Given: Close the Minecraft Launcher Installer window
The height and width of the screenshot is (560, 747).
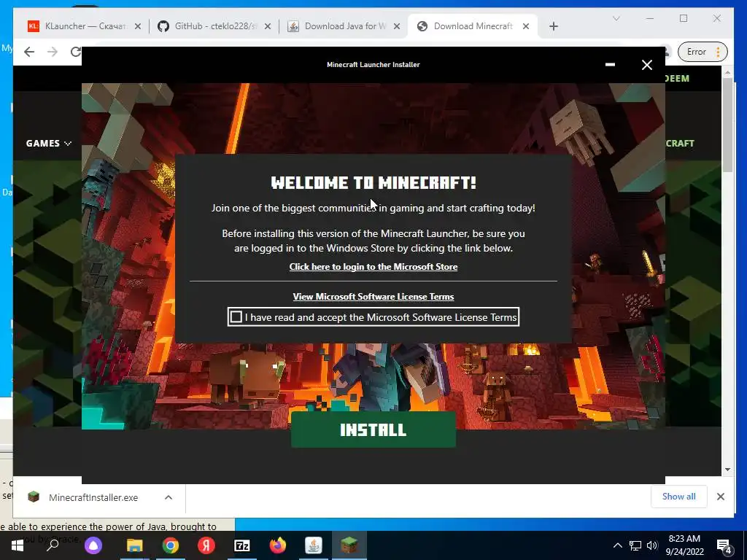Looking at the screenshot, I should click(646, 65).
